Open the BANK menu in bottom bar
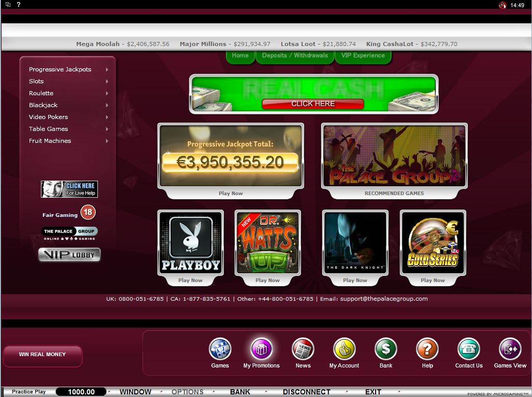Screen dimensions: 532x397 (240, 392)
